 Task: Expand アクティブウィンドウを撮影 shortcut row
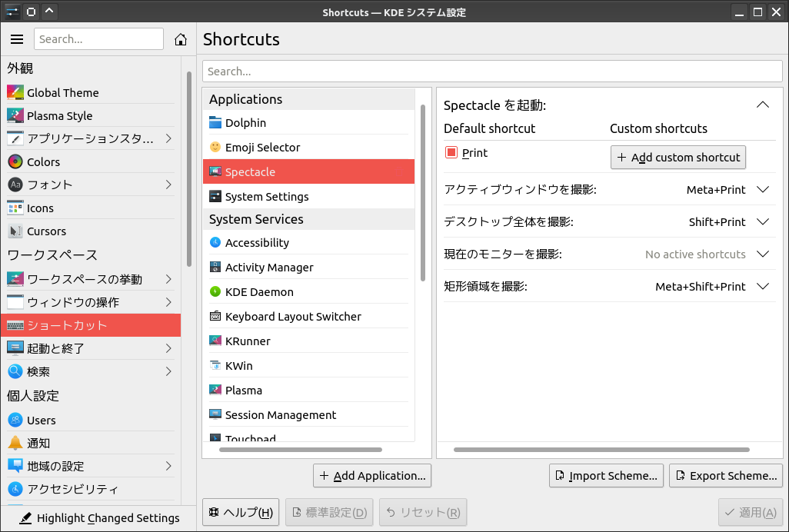point(763,190)
